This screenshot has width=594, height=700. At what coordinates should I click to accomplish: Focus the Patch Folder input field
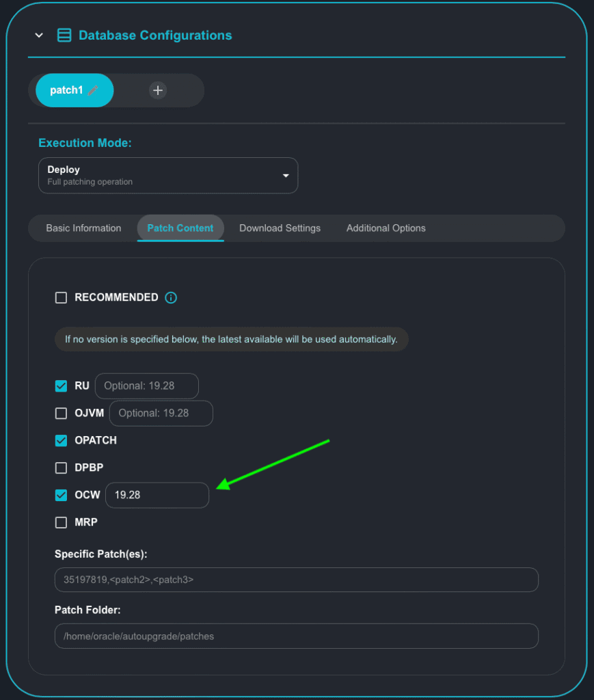click(296, 636)
